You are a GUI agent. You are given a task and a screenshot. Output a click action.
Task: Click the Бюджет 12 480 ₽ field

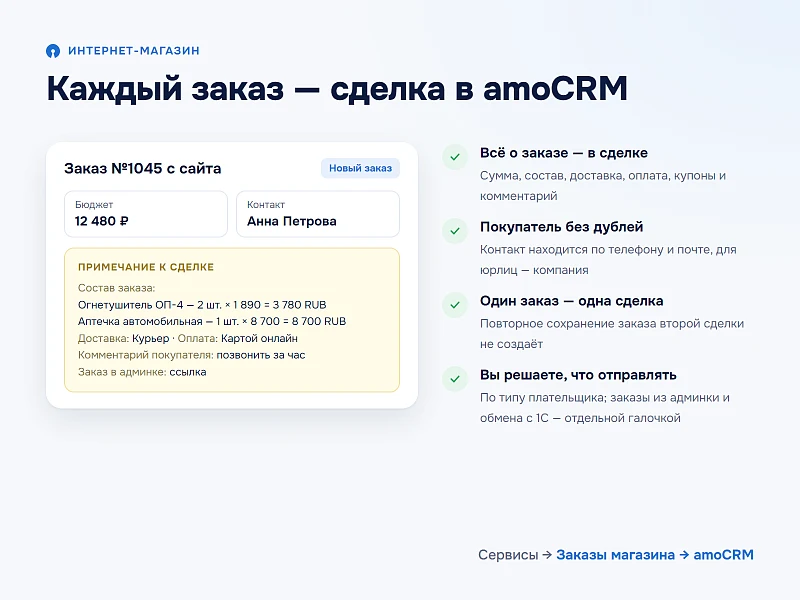click(146, 214)
